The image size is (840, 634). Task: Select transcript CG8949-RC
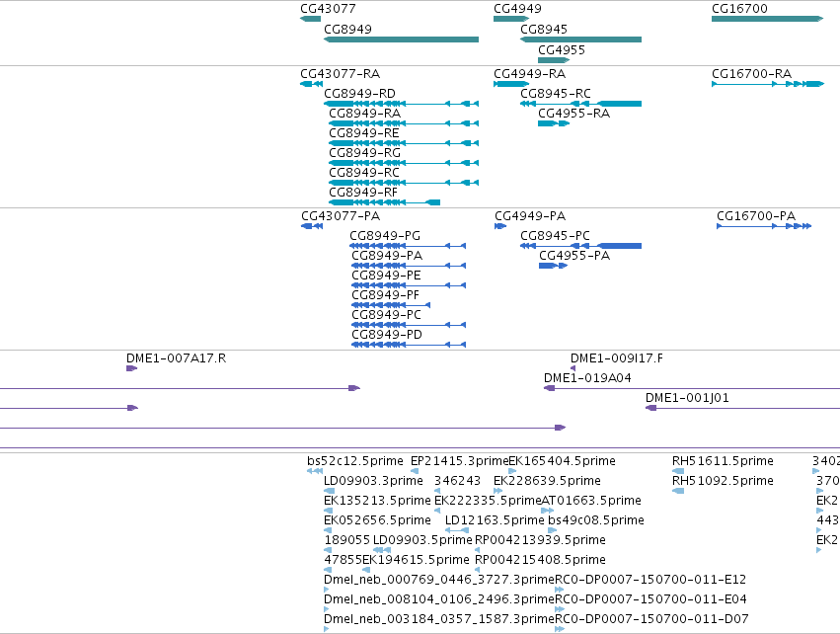(364, 173)
